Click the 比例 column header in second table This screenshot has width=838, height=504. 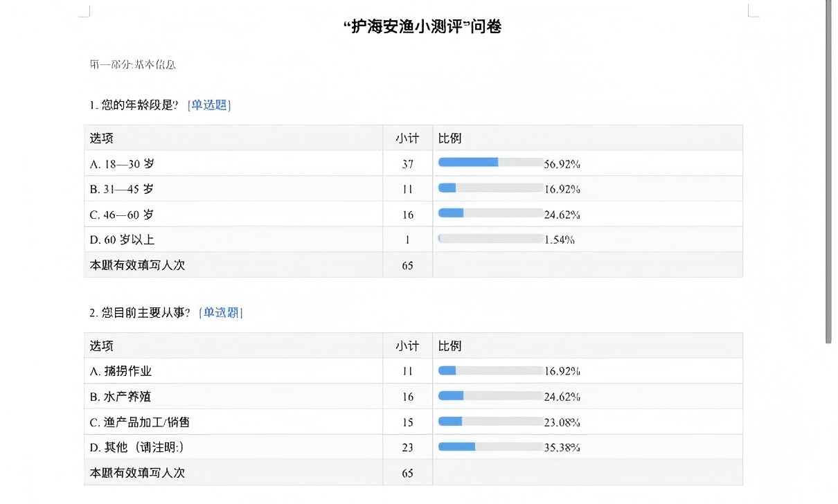(x=449, y=345)
